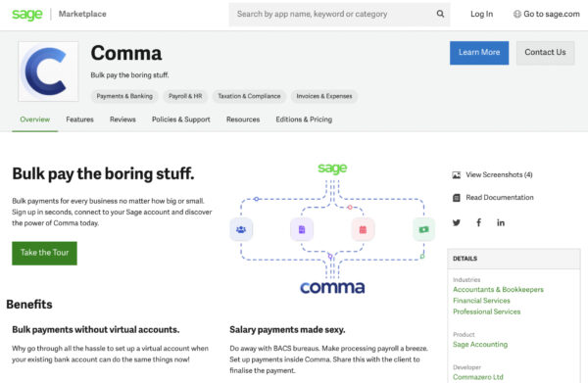This screenshot has height=383, width=588.
Task: Share via the LinkedIn icon
Action: pos(501,222)
